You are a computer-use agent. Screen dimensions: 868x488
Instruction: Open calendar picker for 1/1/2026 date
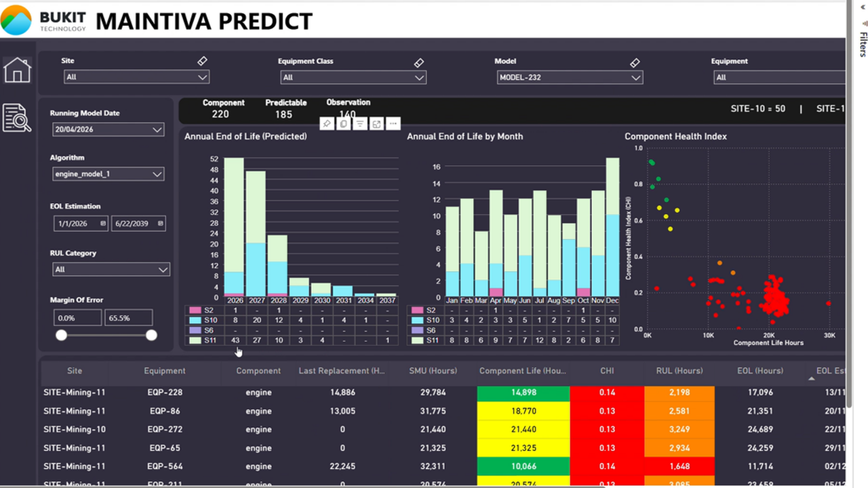103,223
